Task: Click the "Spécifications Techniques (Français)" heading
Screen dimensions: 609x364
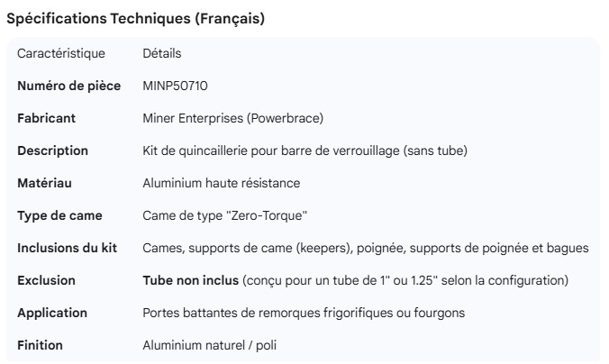Action: tap(135, 19)
